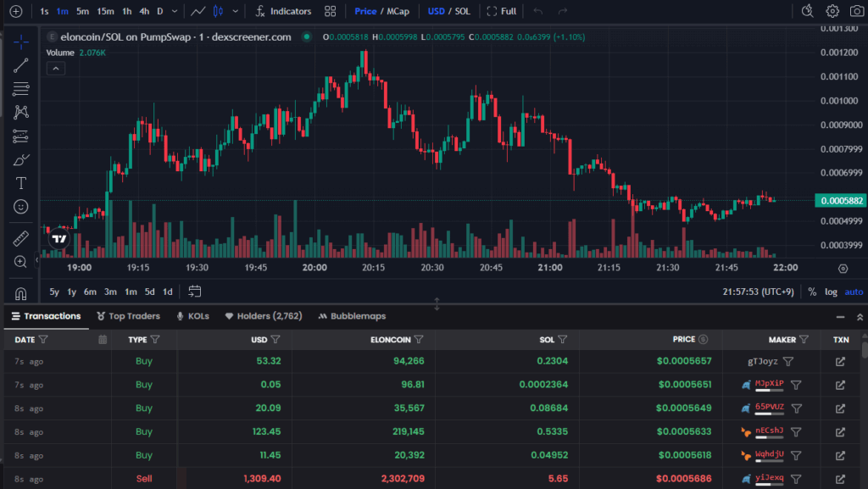Enter Full screen chart mode
Screen dimensions: 868x489
(501, 11)
